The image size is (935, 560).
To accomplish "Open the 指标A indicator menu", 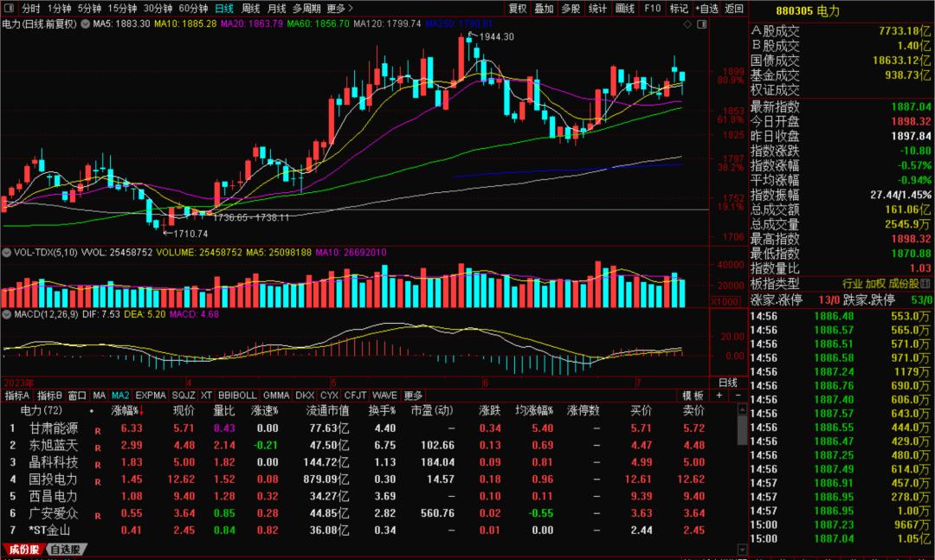I will pyautogui.click(x=16, y=396).
